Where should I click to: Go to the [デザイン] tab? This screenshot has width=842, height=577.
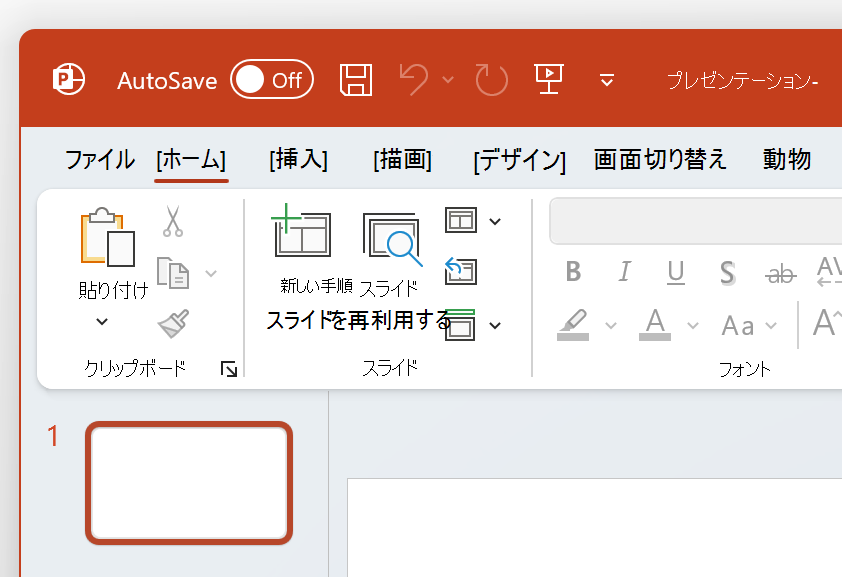[x=520, y=160]
